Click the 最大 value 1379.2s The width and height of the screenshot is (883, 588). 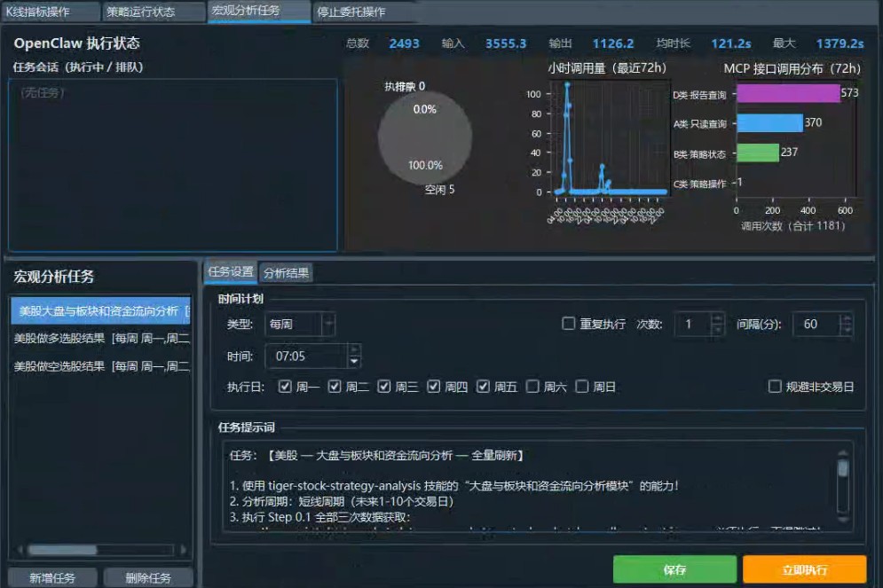(840, 43)
